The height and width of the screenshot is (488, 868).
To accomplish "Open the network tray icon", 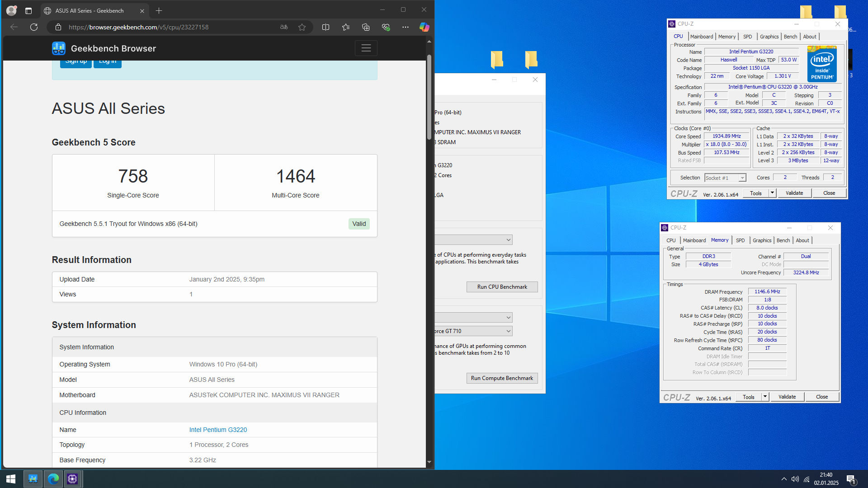I will pos(807,479).
